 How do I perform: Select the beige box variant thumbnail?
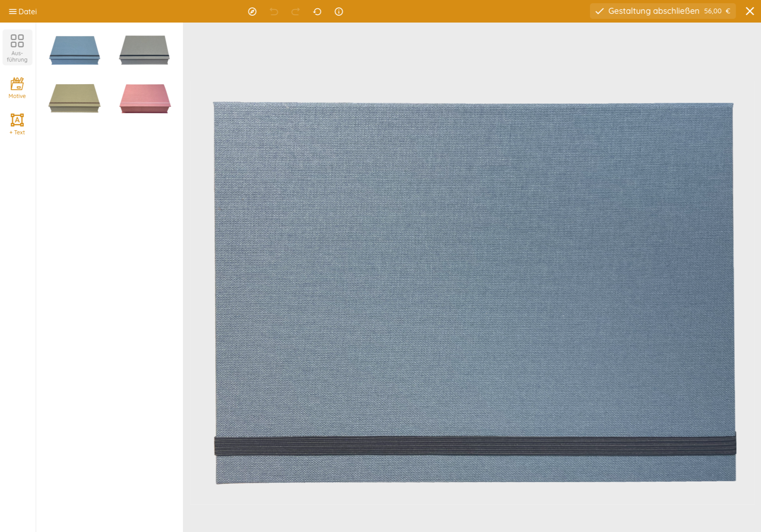75,98
